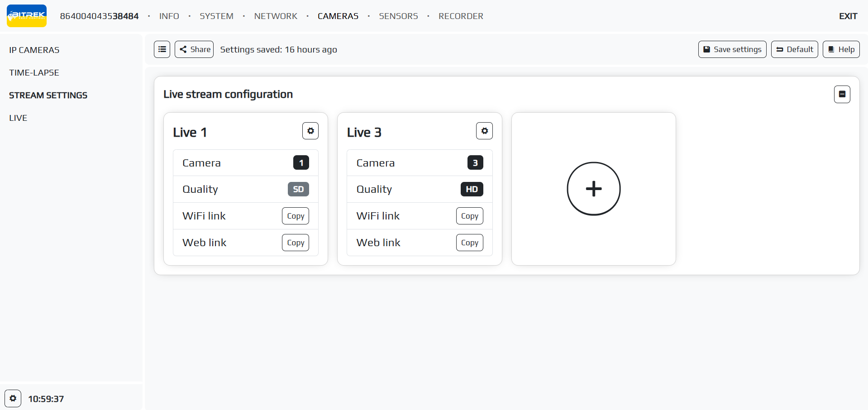868x410 pixels.
Task: Open the list view menu icon
Action: click(x=162, y=49)
